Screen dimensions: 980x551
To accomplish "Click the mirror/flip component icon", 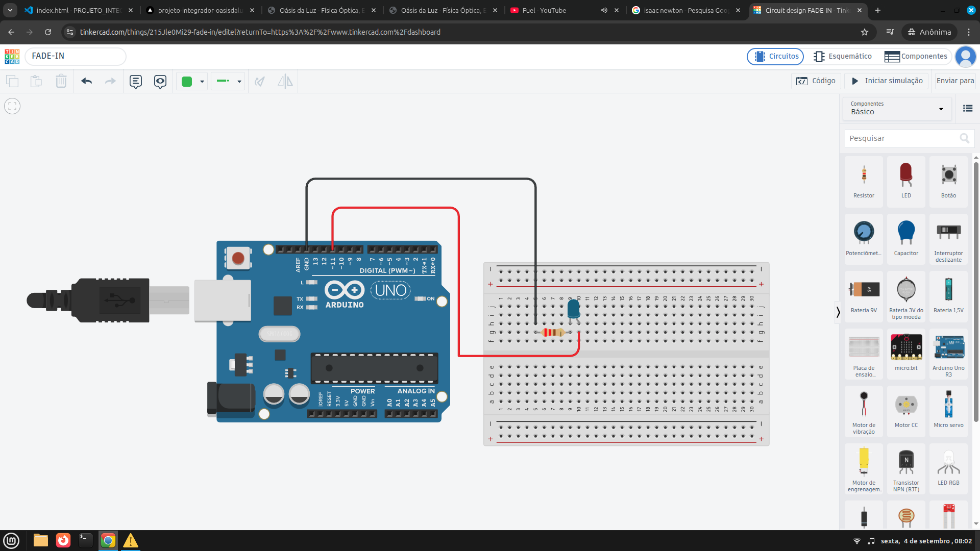I will pos(285,81).
